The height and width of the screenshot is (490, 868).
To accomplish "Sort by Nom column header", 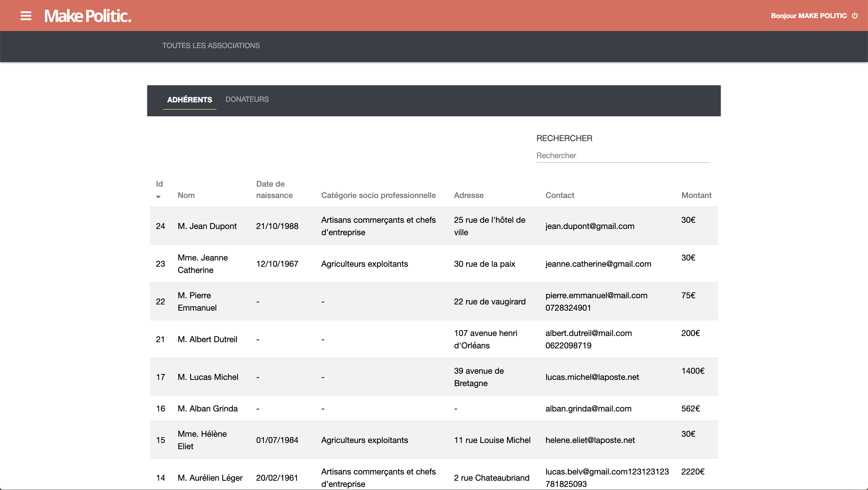I will pyautogui.click(x=186, y=195).
